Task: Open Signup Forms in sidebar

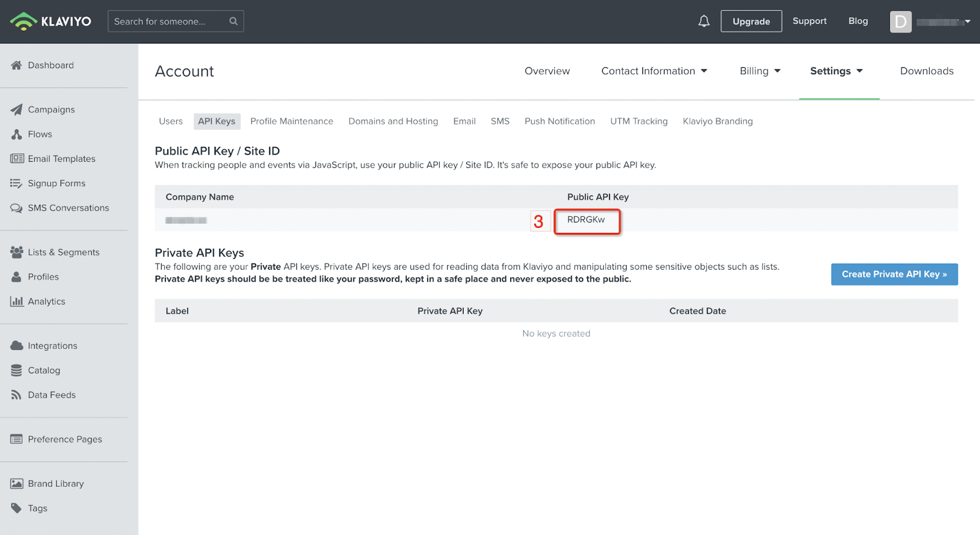Action: tap(56, 183)
